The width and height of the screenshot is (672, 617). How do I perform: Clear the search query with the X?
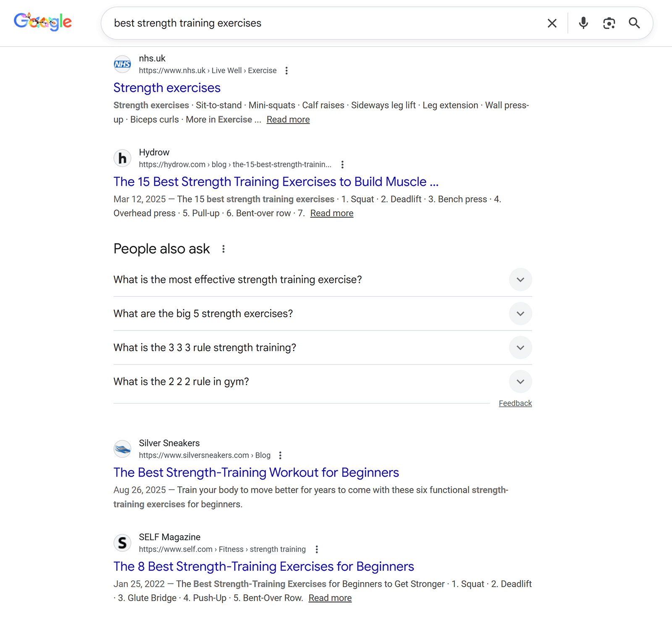(551, 23)
